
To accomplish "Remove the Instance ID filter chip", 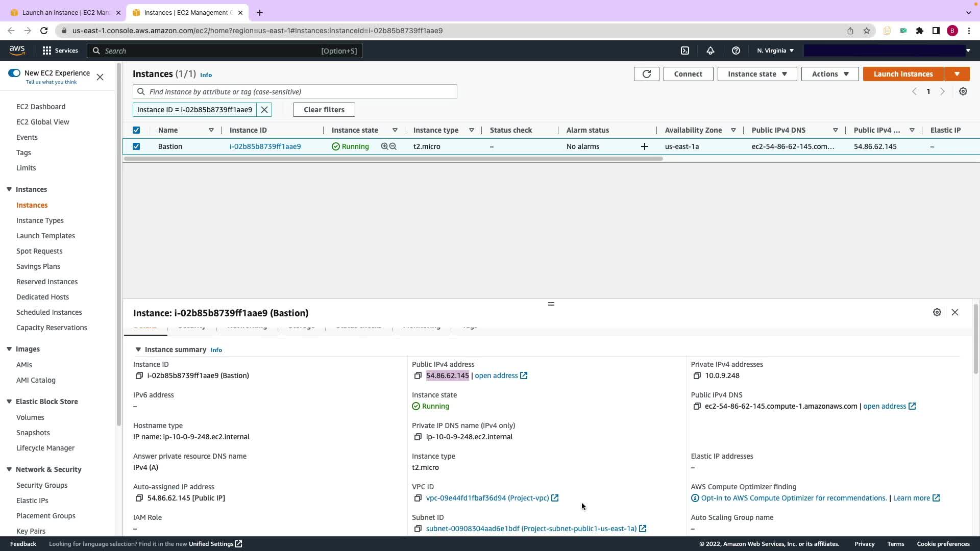I will [x=264, y=110].
